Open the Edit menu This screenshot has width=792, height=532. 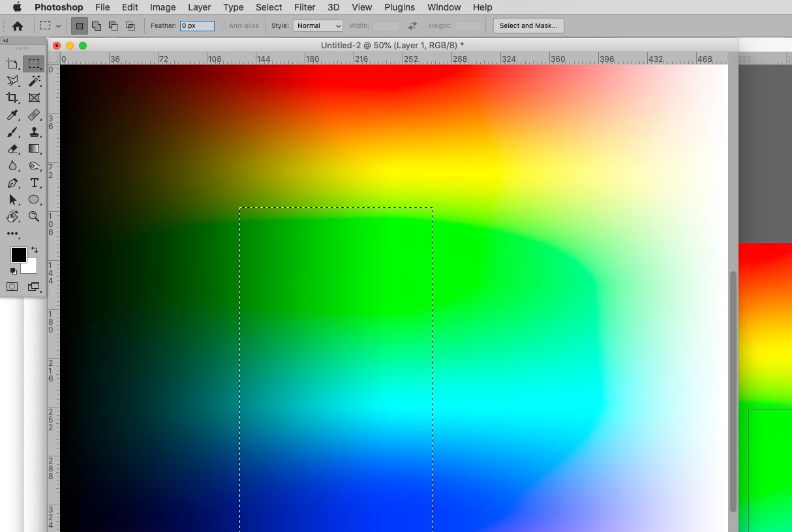point(130,7)
